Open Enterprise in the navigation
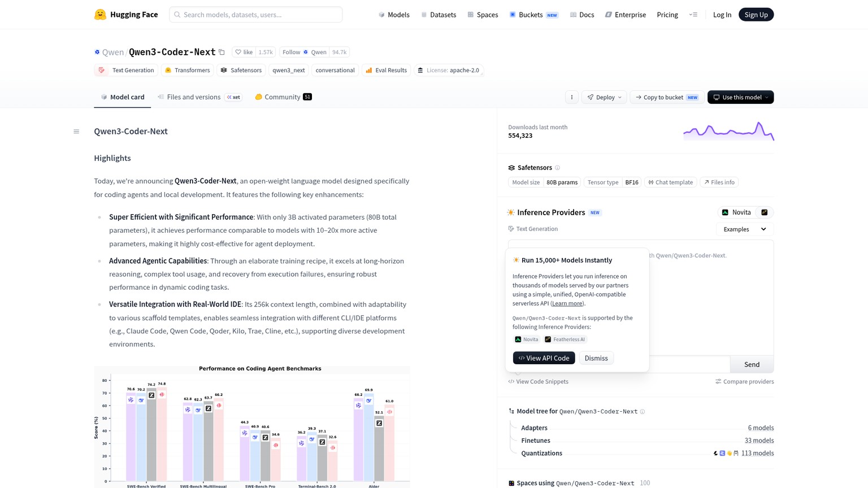Image resolution: width=868 pixels, height=488 pixels. pyautogui.click(x=626, y=15)
